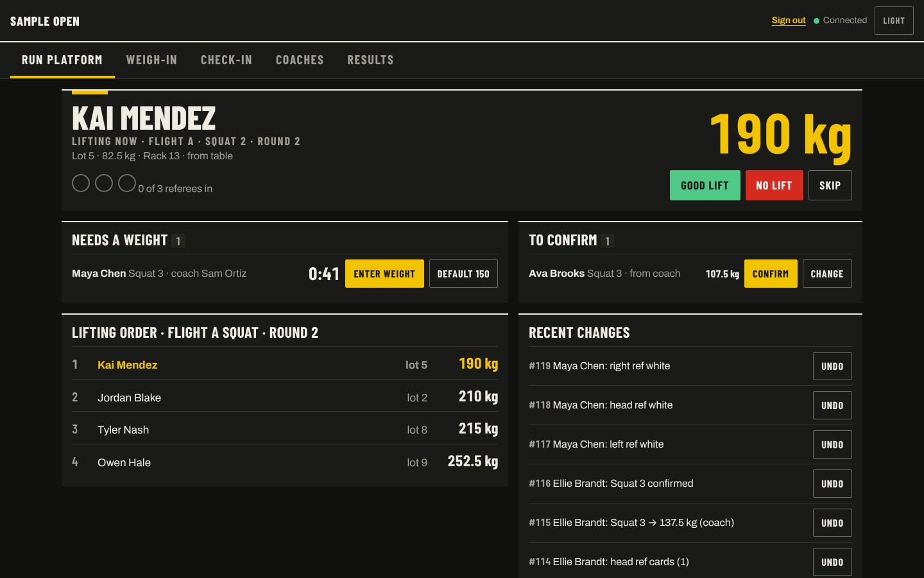
Task: Undo change #117 left ref white
Action: [x=832, y=444]
